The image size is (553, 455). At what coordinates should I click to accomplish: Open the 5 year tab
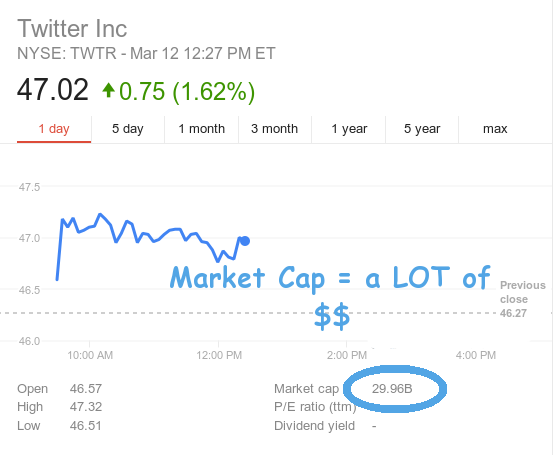pos(422,129)
